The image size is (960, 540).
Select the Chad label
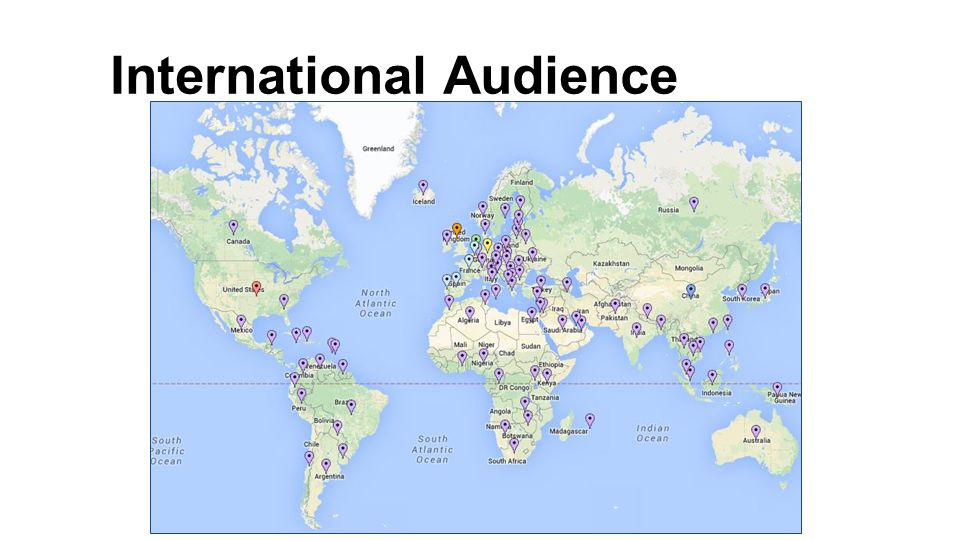coord(506,353)
